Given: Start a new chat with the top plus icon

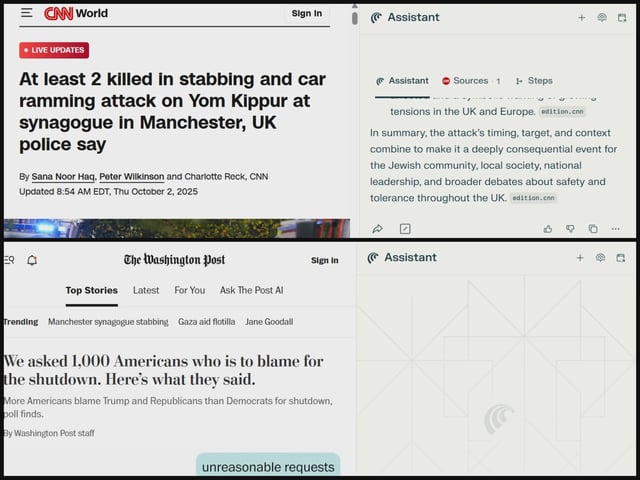Looking at the screenshot, I should (x=582, y=17).
